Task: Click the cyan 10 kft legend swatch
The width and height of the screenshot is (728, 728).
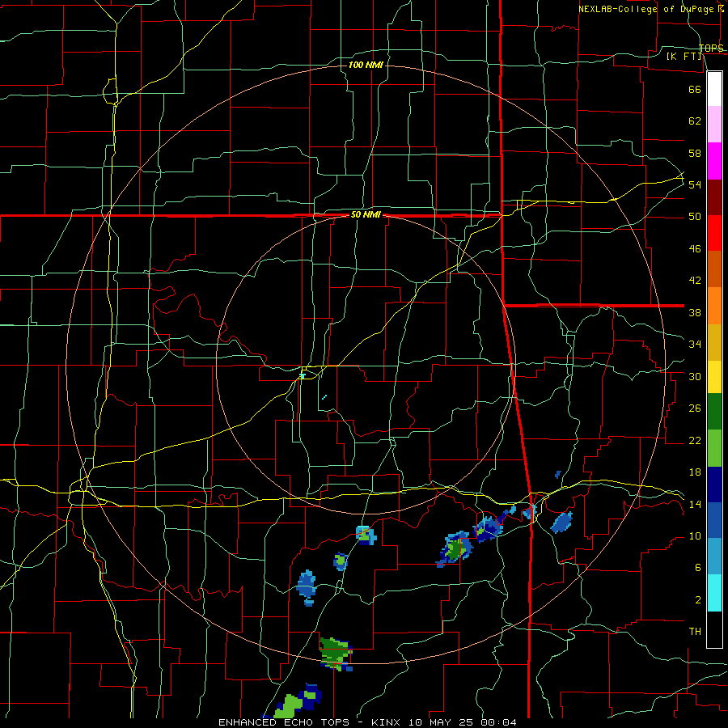Action: (x=714, y=593)
